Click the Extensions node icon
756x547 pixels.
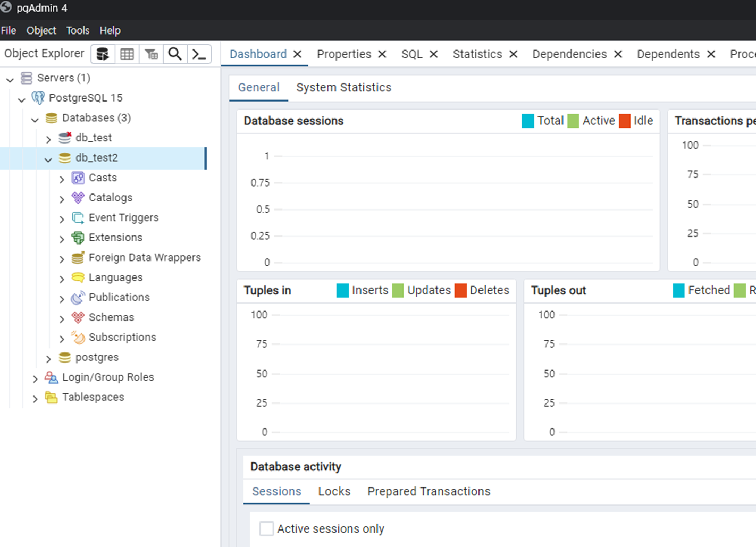coord(78,238)
